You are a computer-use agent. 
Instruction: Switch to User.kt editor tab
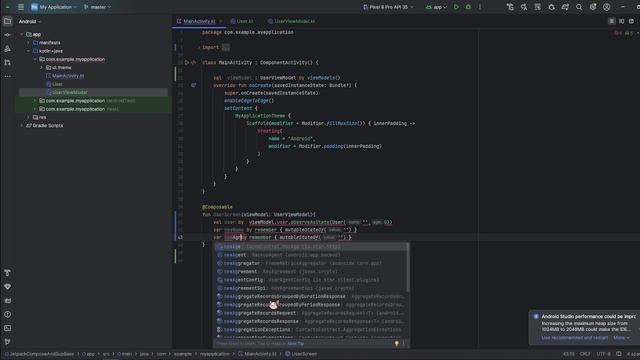pos(242,21)
